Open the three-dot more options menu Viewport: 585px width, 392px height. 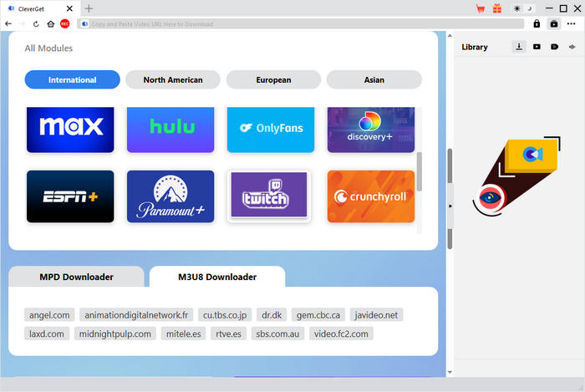(571, 24)
